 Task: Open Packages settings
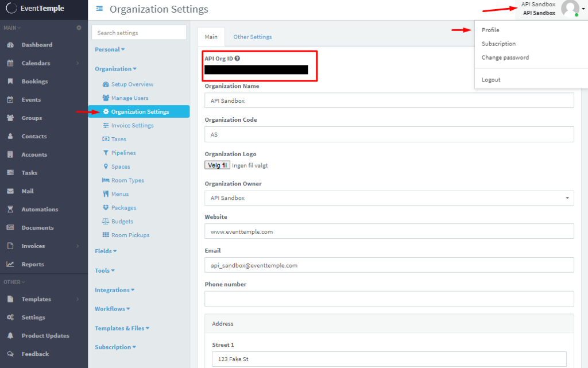tap(119, 208)
